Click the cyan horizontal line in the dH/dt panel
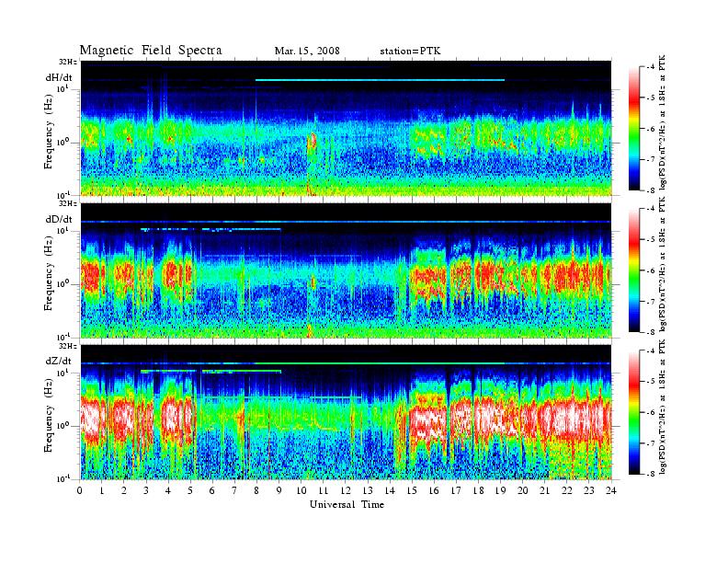 point(380,80)
